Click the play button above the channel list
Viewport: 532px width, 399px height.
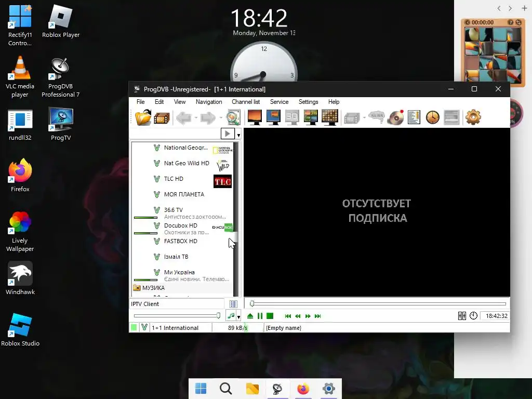point(228,134)
